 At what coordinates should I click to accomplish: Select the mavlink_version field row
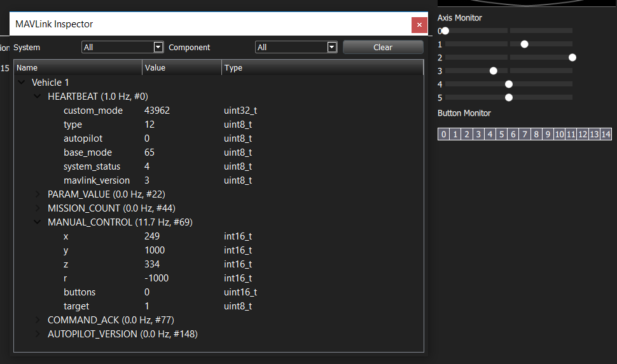(x=219, y=180)
